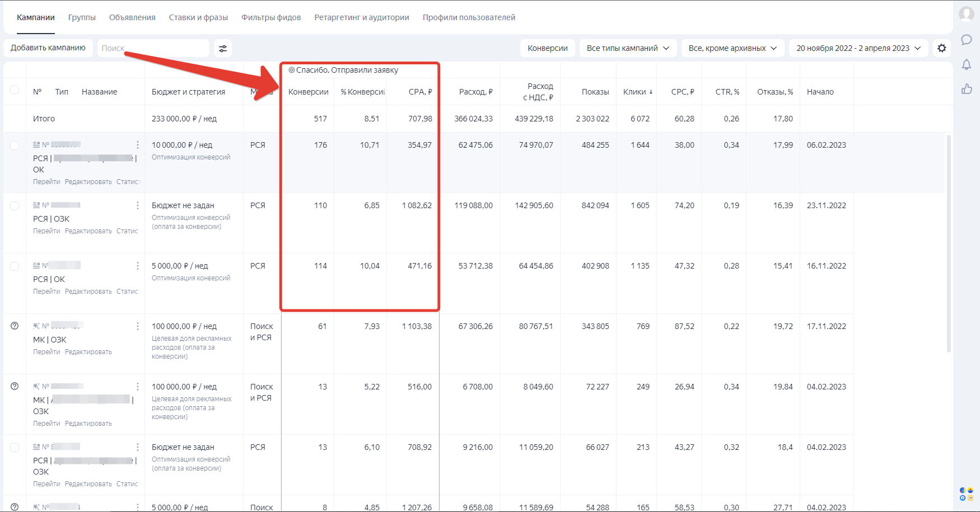Image resolution: width=980 pixels, height=512 pixels.
Task: Click campaign type icon in РСЯ | ОЗК row
Action: (x=36, y=205)
